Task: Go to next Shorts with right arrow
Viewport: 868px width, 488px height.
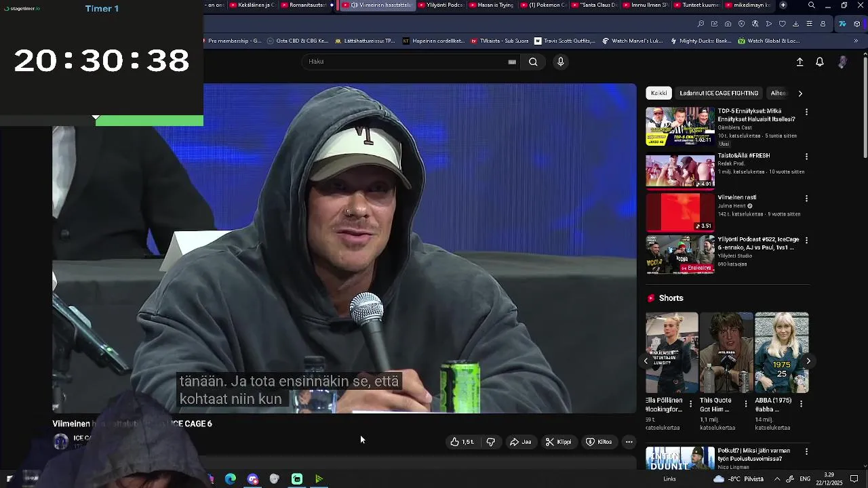Action: (808, 361)
